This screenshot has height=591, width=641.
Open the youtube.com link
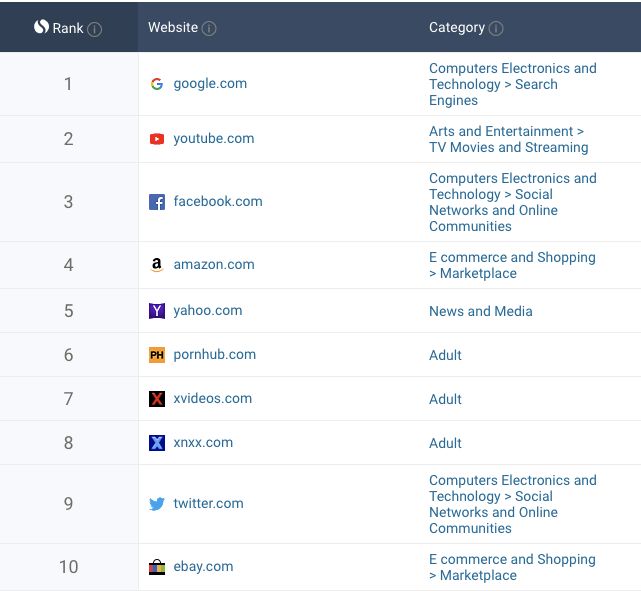214,139
